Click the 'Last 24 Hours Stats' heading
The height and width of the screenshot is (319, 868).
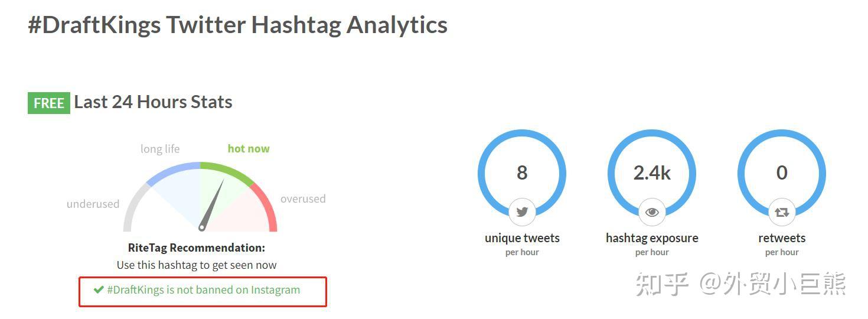pos(153,102)
